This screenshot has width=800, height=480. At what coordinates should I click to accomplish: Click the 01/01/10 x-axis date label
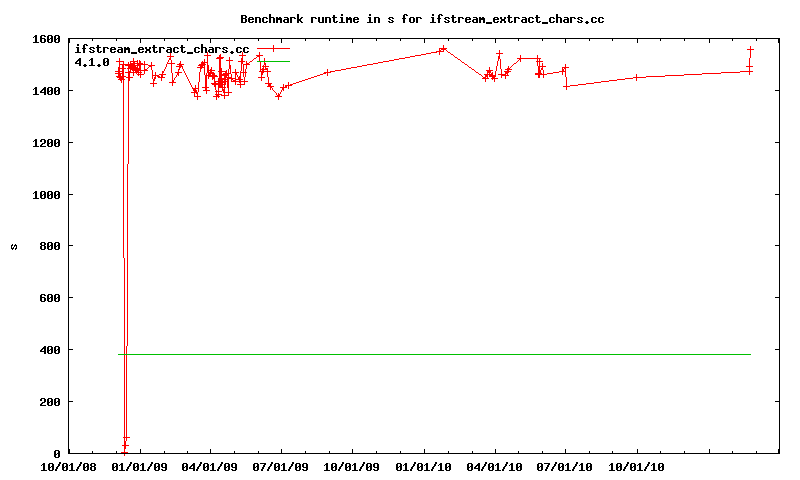(424, 466)
